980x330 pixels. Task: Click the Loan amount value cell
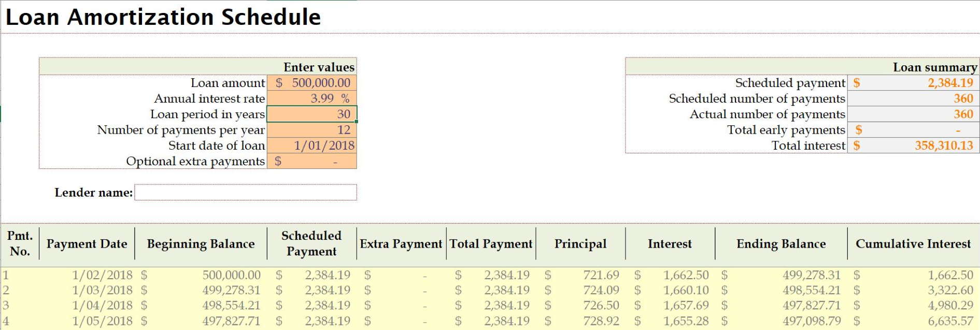tap(311, 83)
